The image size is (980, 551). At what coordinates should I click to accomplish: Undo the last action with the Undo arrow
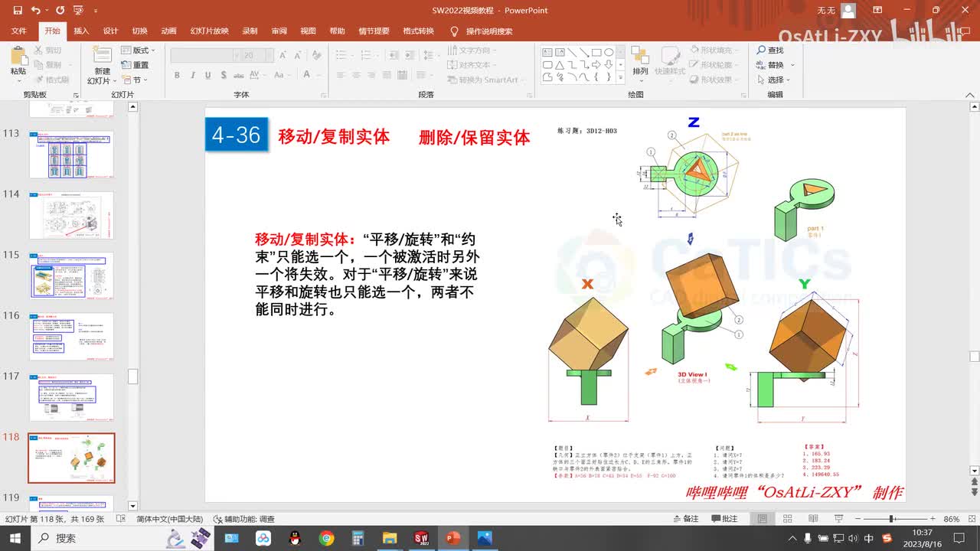[x=35, y=11]
